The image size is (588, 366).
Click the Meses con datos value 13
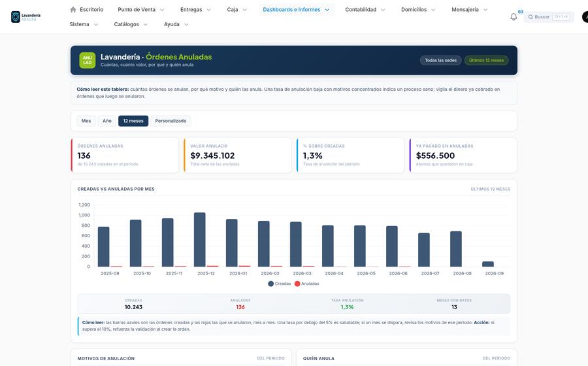click(x=454, y=307)
